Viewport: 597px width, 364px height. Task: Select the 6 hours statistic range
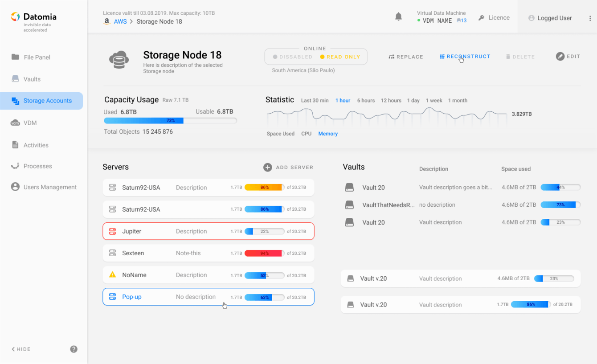[x=366, y=101]
